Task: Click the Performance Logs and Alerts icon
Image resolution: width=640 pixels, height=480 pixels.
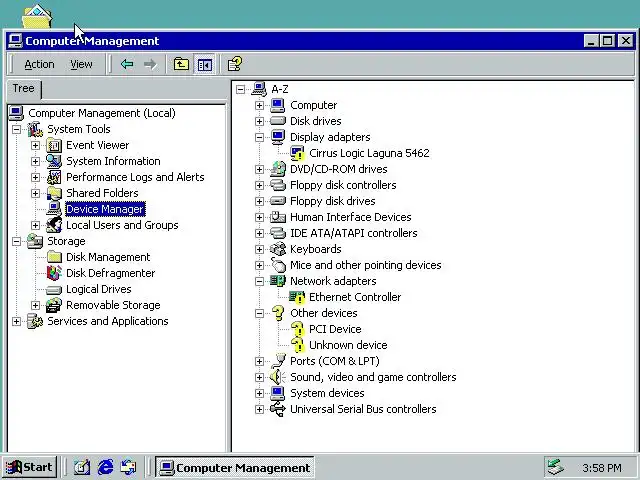Action: point(54,177)
